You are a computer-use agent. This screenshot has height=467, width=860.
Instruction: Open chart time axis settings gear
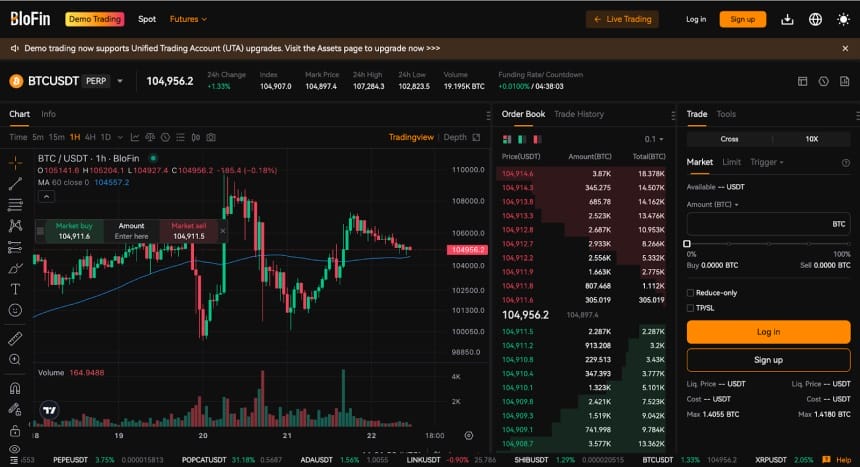coord(469,435)
